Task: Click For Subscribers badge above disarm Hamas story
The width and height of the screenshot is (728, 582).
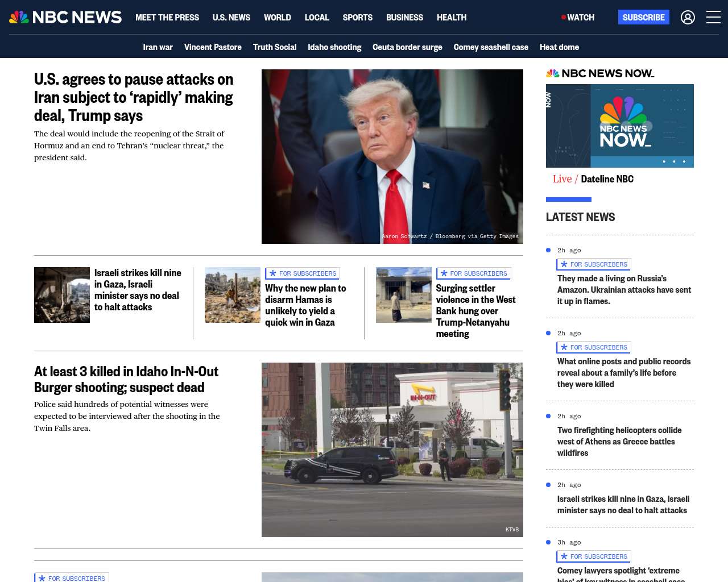Action: pos(303,273)
